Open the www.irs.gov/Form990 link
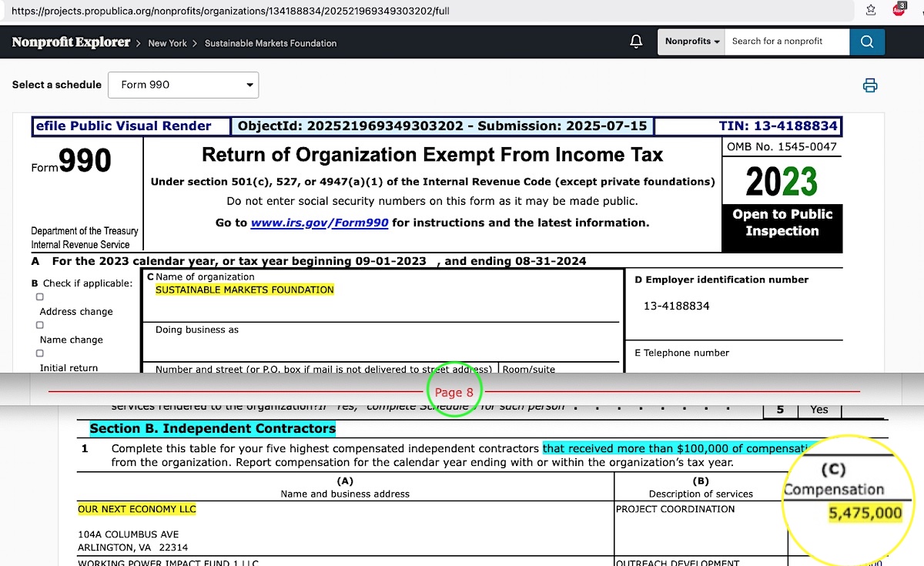924x566 pixels. [320, 223]
